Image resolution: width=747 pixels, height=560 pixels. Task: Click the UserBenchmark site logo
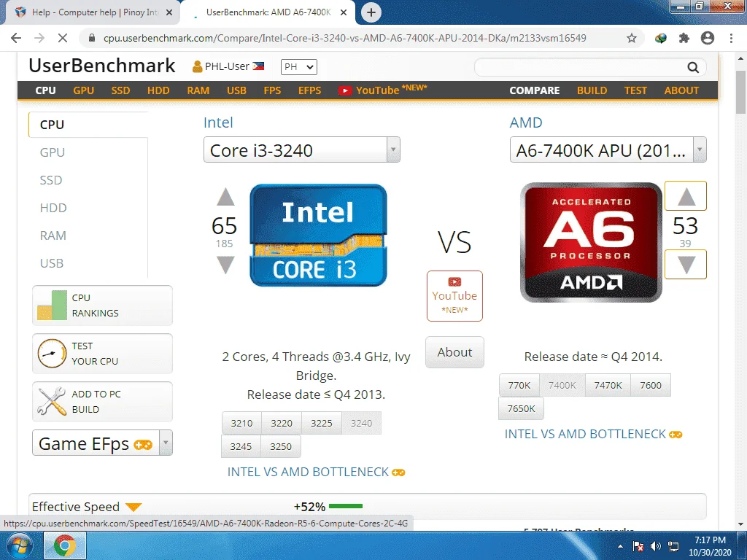(101, 66)
